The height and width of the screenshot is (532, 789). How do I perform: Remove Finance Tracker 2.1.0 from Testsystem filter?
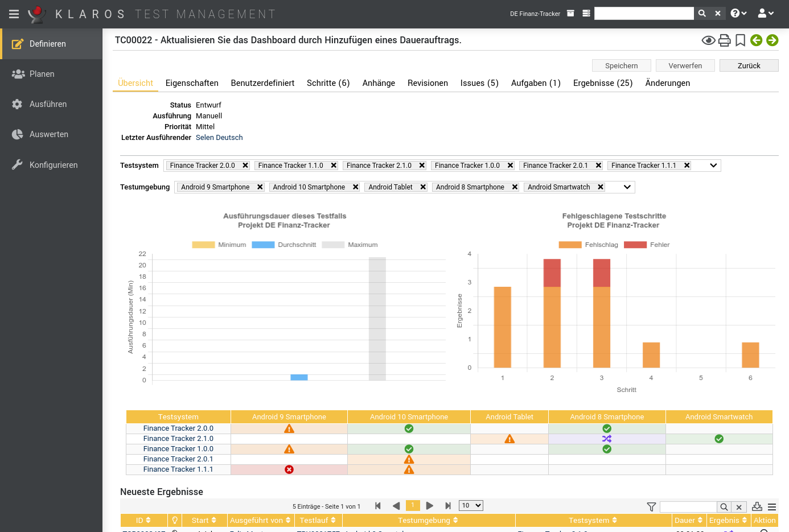[422, 166]
